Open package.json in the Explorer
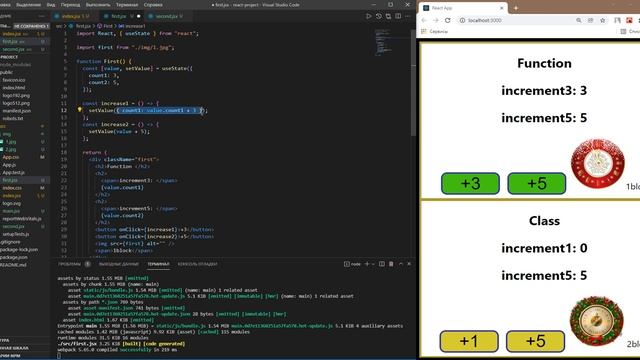Viewport: 640px width, 360px height. (x=14, y=257)
